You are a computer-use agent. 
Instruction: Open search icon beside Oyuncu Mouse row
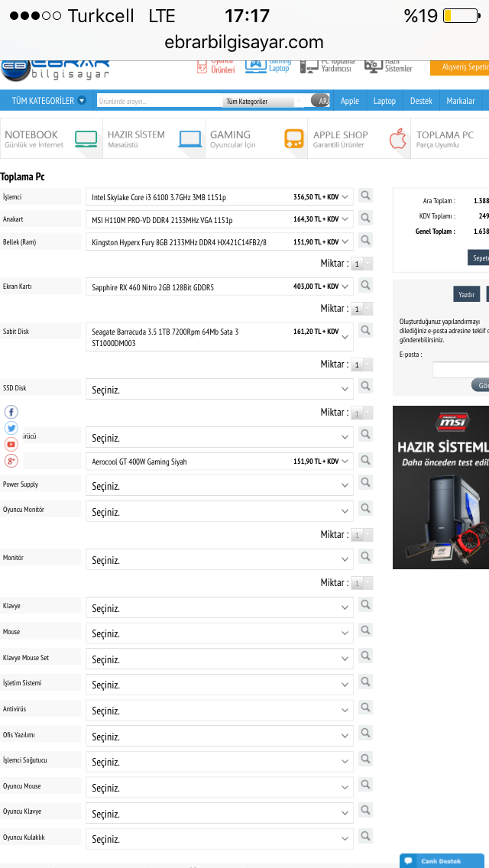tap(365, 785)
